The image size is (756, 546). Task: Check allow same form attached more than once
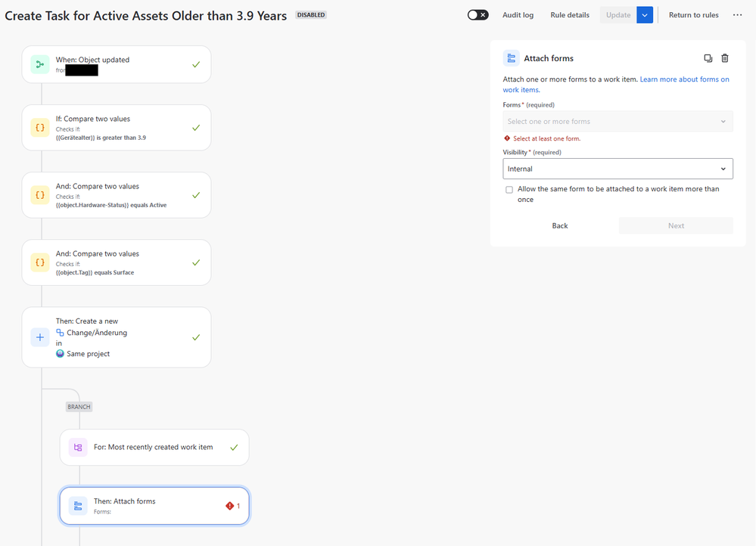tap(509, 190)
